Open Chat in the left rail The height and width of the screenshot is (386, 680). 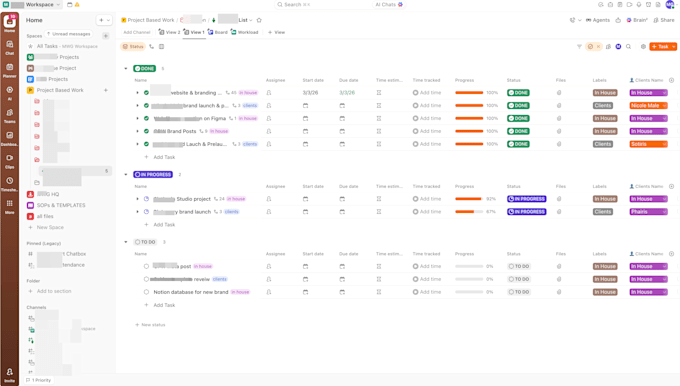pyautogui.click(x=10, y=47)
